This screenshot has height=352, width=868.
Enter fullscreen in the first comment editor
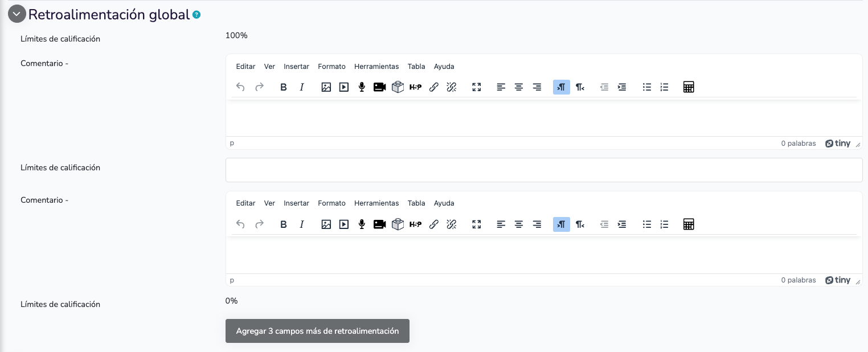pyautogui.click(x=477, y=87)
